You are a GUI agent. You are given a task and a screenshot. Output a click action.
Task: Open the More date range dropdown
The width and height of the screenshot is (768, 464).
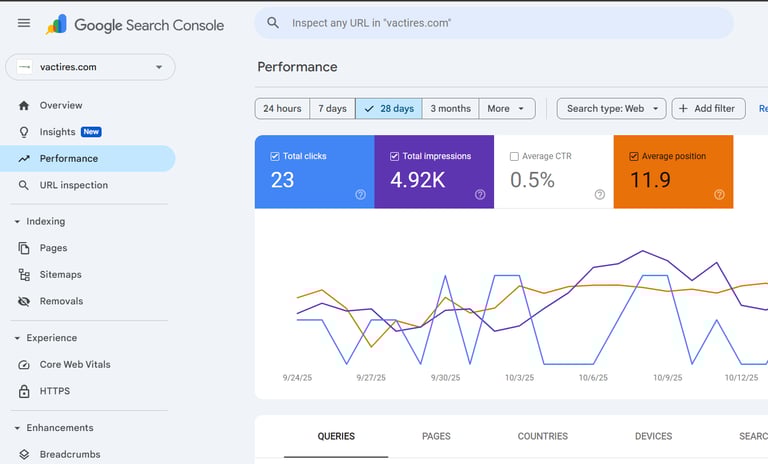pos(507,109)
